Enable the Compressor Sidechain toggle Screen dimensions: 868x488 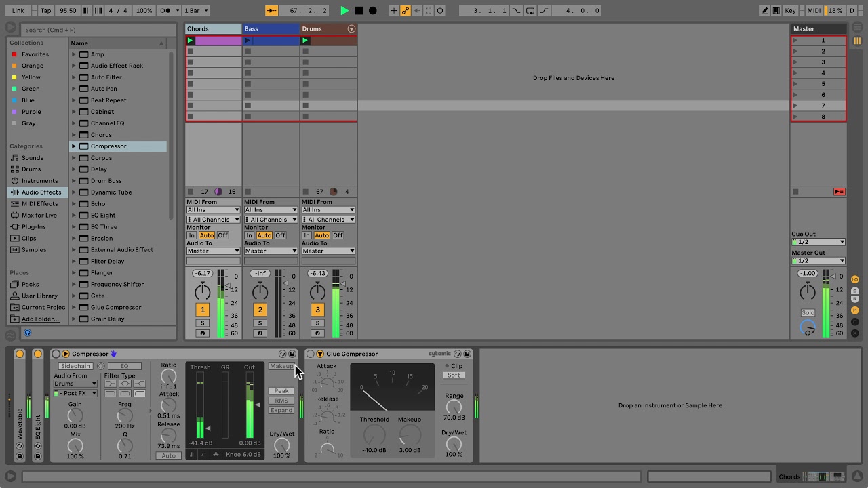(x=75, y=366)
